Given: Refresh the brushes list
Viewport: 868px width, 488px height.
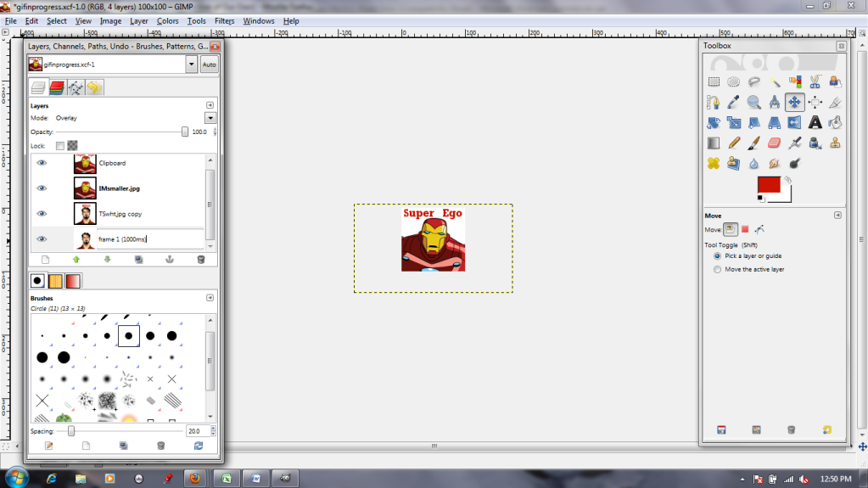Looking at the screenshot, I should 199,446.
